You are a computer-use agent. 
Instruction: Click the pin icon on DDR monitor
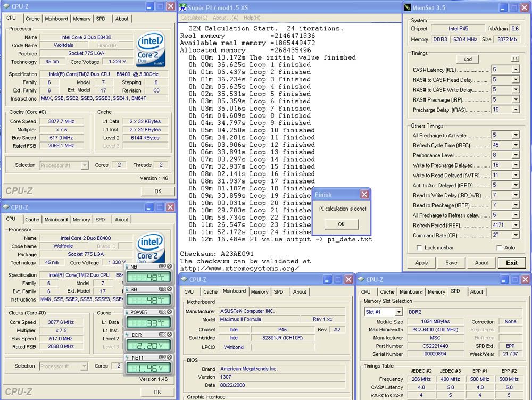(x=162, y=335)
